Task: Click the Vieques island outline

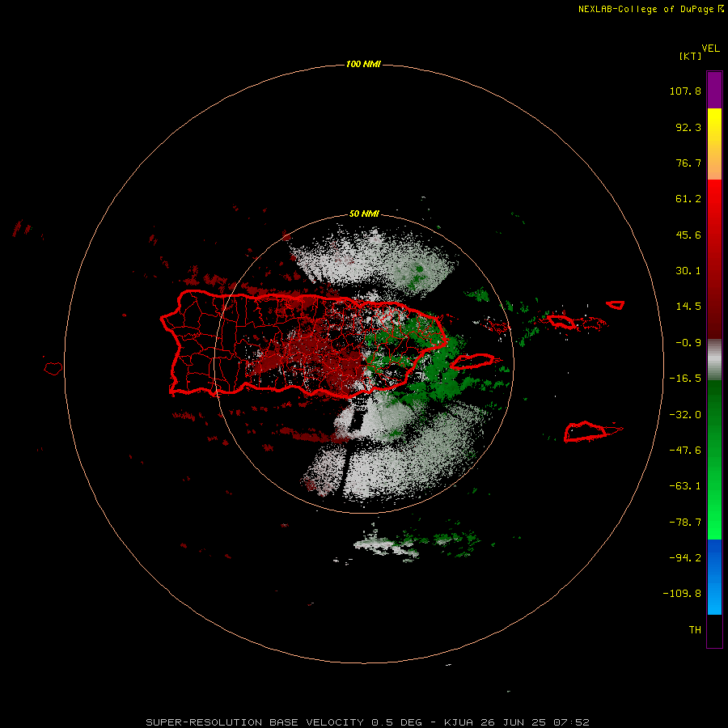Action: pyautogui.click(x=472, y=362)
